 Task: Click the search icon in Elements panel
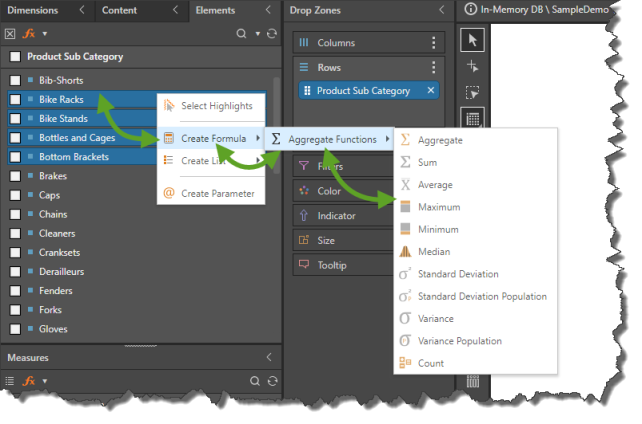pyautogui.click(x=241, y=33)
